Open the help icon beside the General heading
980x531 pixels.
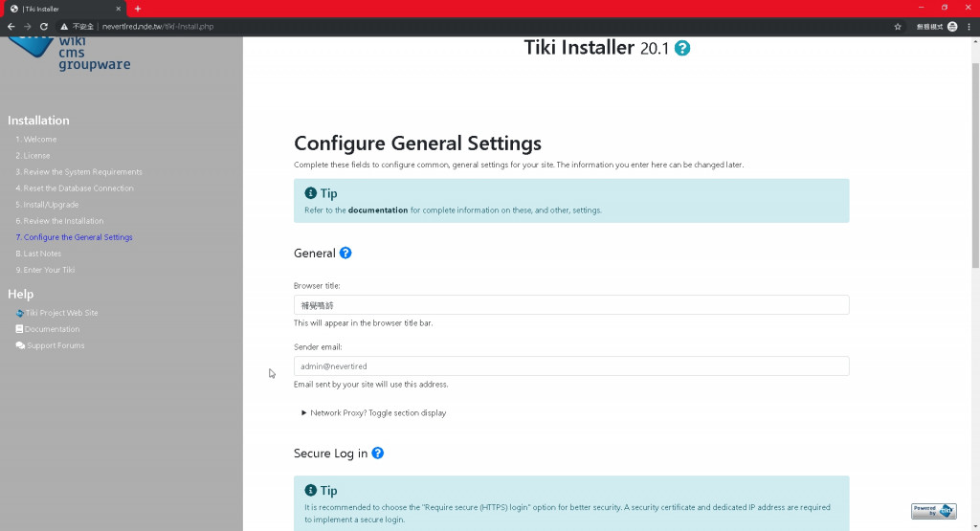(345, 253)
